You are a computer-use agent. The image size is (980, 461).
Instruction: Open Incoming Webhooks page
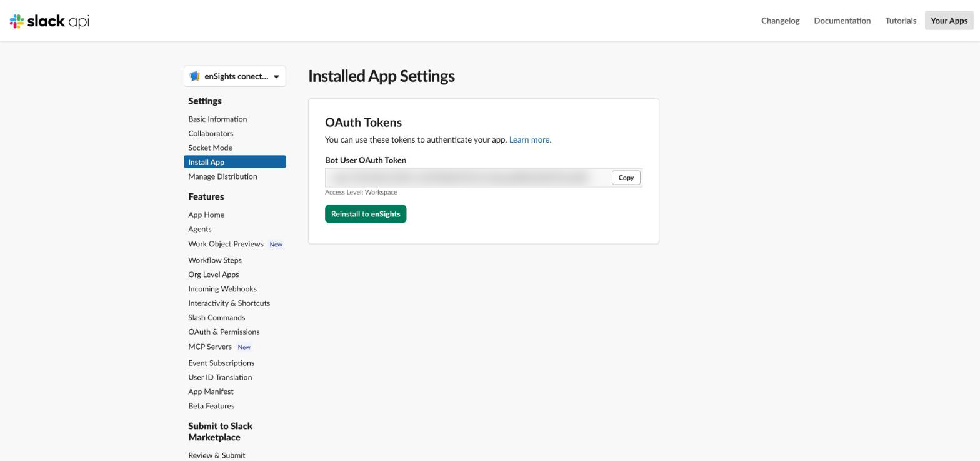point(222,289)
